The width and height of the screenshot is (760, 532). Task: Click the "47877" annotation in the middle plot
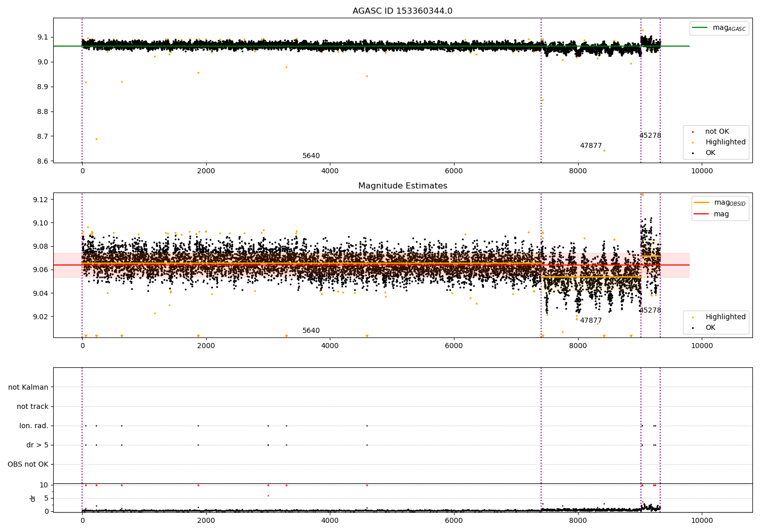pyautogui.click(x=591, y=321)
